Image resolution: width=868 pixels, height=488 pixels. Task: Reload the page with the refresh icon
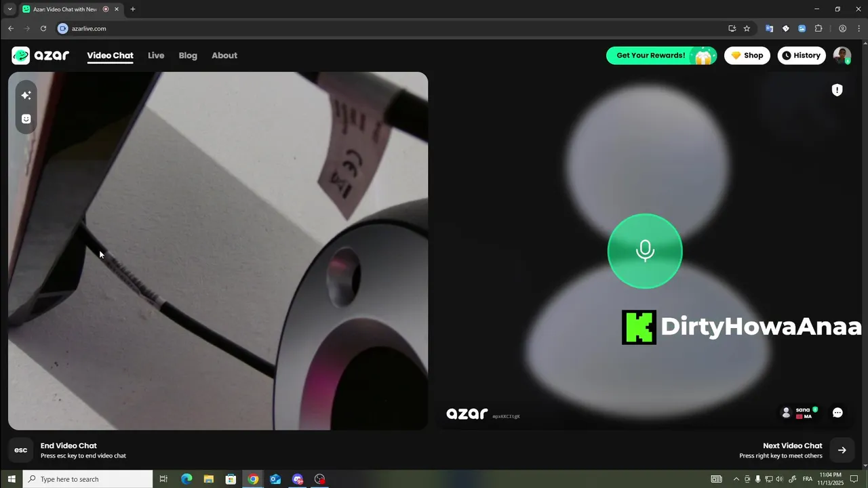(x=43, y=28)
